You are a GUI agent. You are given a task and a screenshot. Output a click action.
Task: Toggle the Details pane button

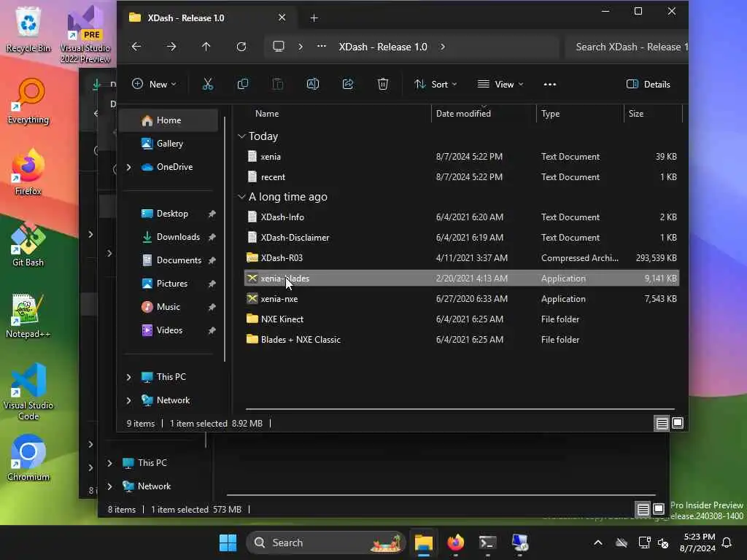click(x=648, y=85)
